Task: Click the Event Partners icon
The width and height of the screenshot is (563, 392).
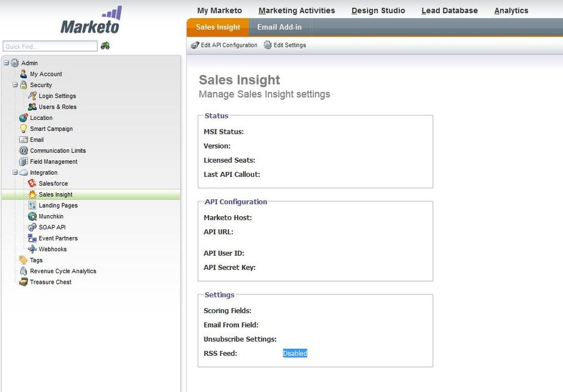Action: pyautogui.click(x=32, y=238)
